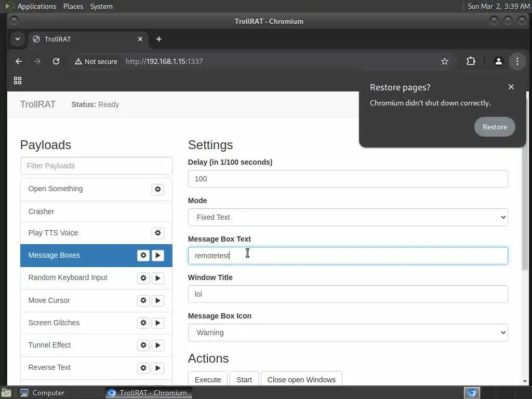
Task: Open settings gear for Move Cursor
Action: (143, 301)
